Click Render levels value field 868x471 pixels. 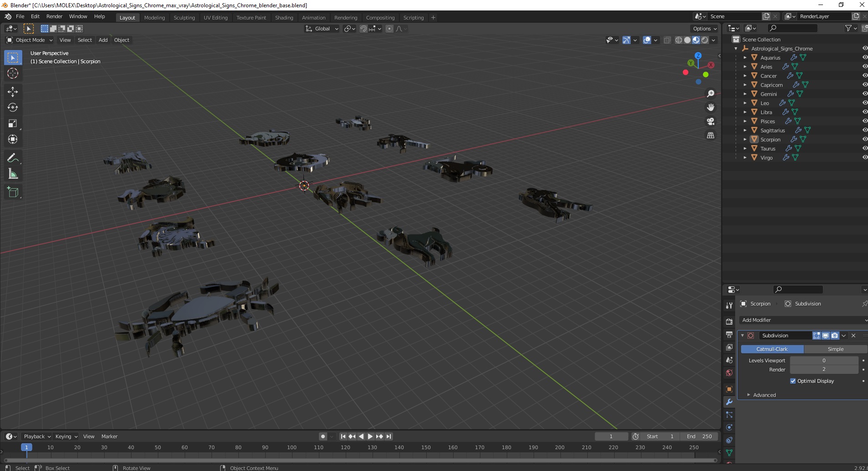point(824,370)
